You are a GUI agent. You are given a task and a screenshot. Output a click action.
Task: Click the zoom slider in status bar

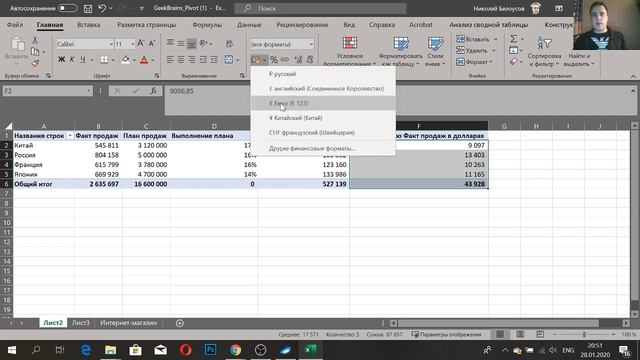[584, 334]
